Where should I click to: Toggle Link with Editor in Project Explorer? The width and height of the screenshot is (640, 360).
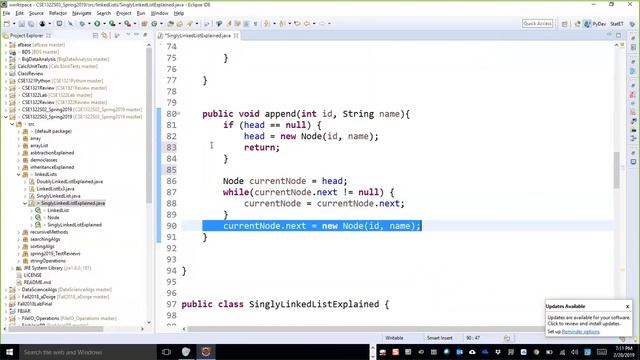point(104,36)
